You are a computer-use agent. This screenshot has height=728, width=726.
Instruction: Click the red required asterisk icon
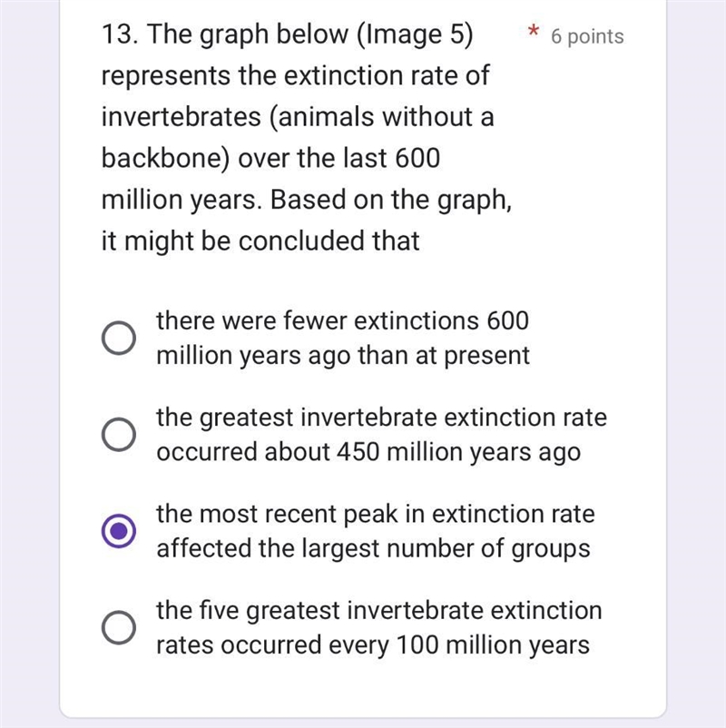(534, 32)
